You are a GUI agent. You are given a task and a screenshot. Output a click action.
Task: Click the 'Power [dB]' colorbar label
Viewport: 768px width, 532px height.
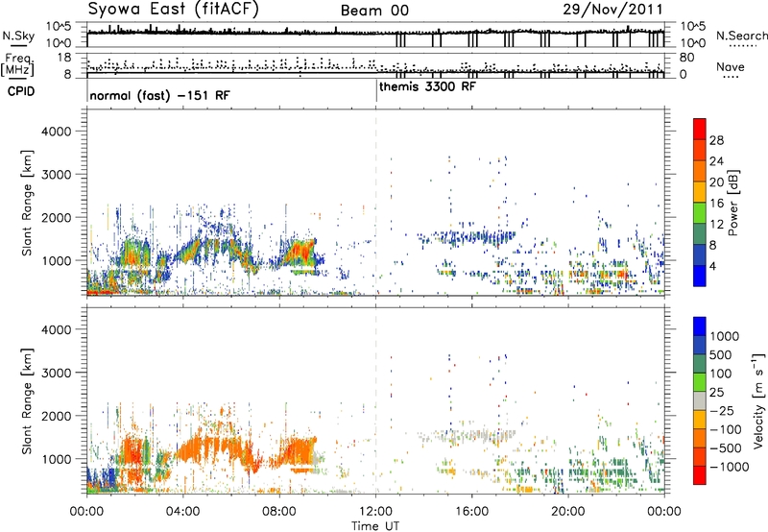733,203
